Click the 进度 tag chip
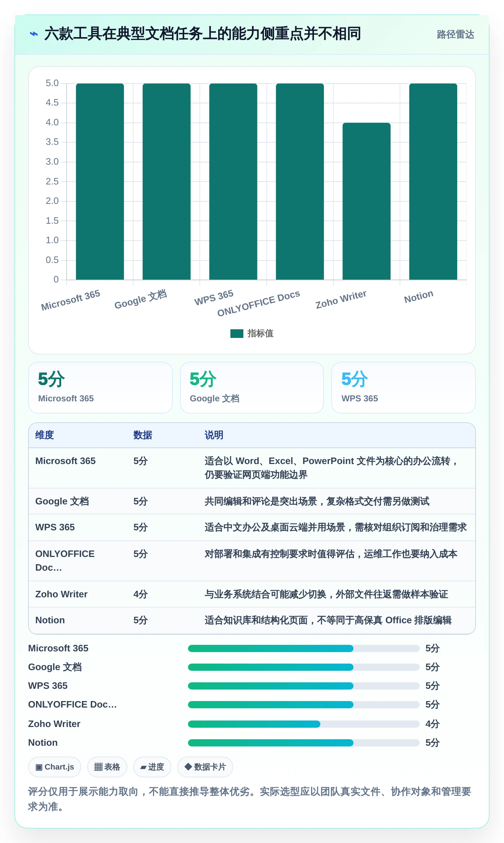The height and width of the screenshot is (843, 504). [152, 767]
